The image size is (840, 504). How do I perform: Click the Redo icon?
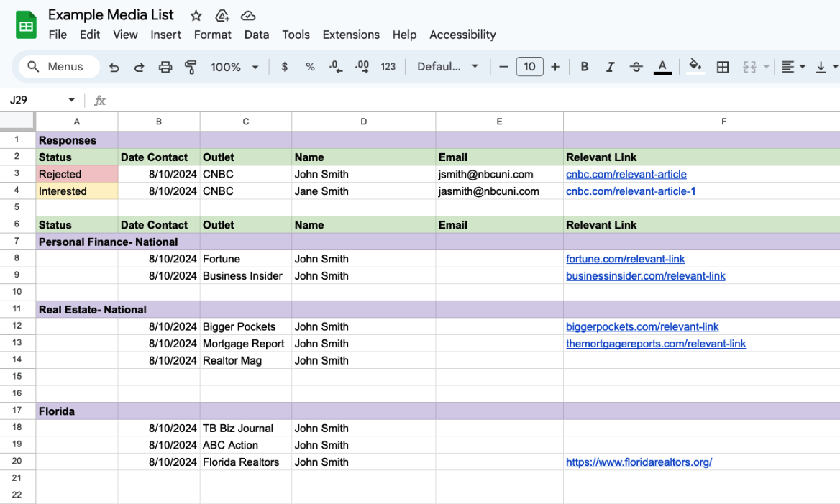pyautogui.click(x=139, y=66)
